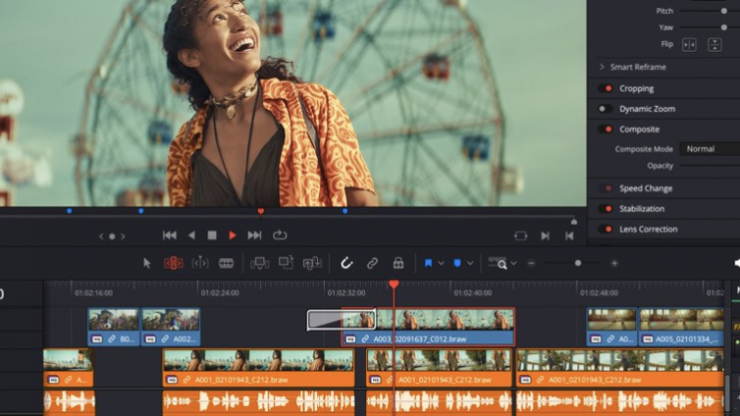Open the blue flag color dropdown
This screenshot has width=740, height=416.
point(440,263)
